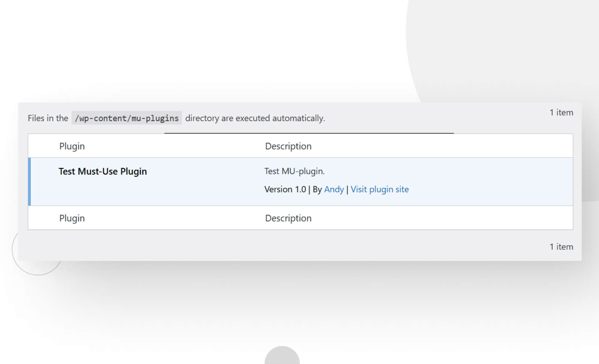This screenshot has height=364, width=599.
Task: Click inside the plugins table header row
Action: (173, 146)
